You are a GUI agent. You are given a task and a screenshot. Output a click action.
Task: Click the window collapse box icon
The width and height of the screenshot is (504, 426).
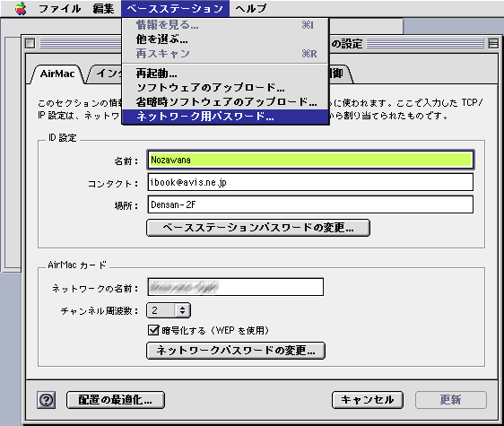tap(494, 43)
